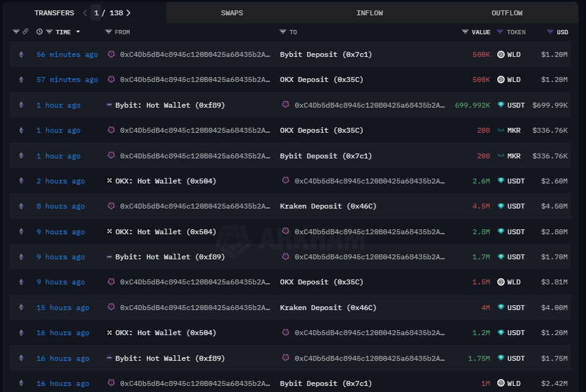Switch to the OUTFLOW tab
Viewport: 586px width, 392px height.
click(506, 13)
